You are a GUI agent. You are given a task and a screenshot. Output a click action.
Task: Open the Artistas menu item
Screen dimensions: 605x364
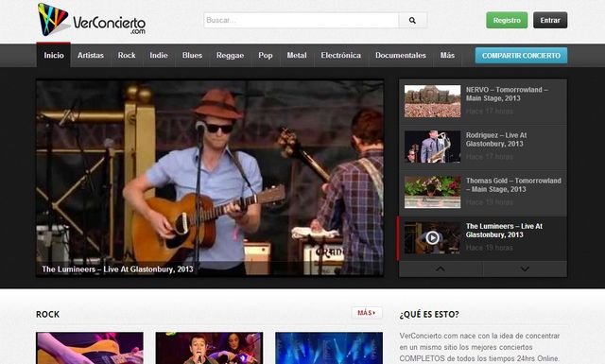(91, 55)
